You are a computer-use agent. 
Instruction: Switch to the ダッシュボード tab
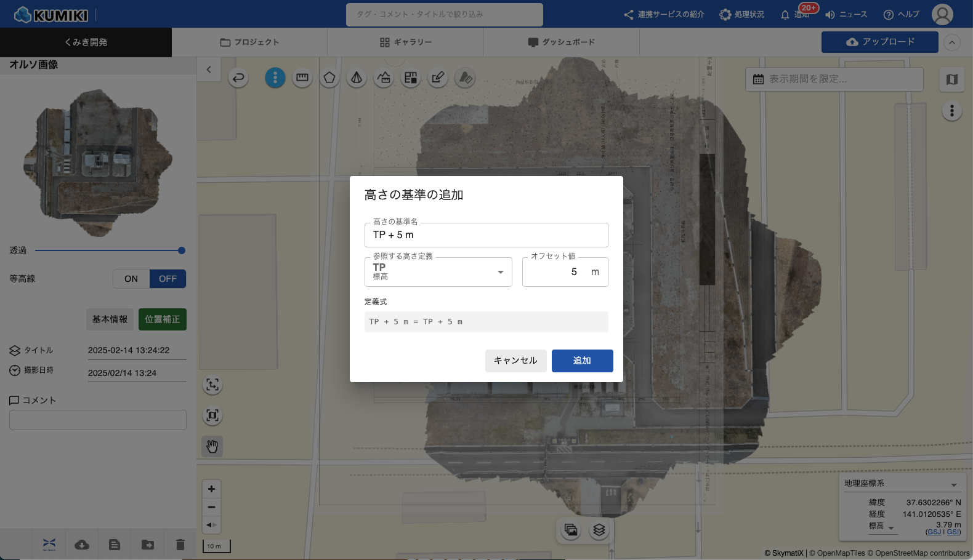[561, 42]
